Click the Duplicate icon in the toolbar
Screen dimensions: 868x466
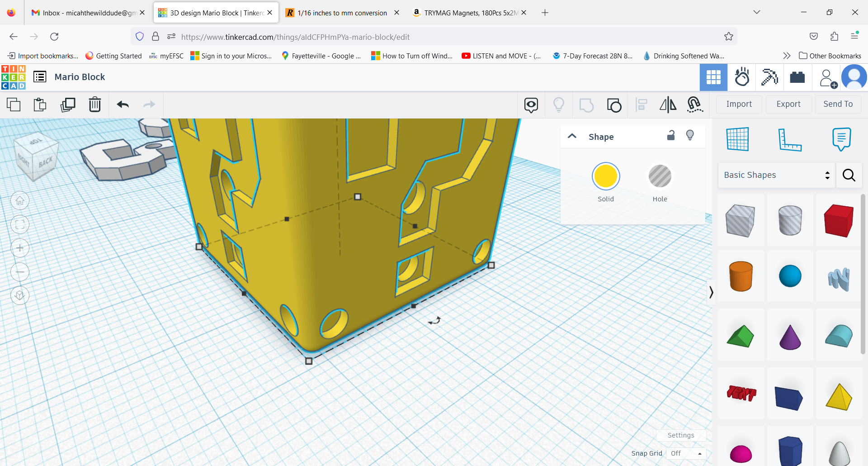coord(68,105)
